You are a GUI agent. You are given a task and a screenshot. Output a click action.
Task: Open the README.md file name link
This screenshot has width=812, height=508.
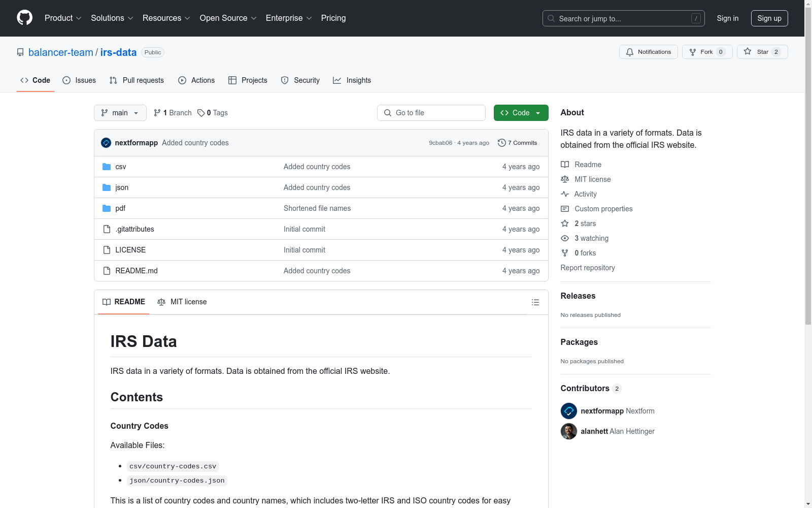pyautogui.click(x=137, y=271)
